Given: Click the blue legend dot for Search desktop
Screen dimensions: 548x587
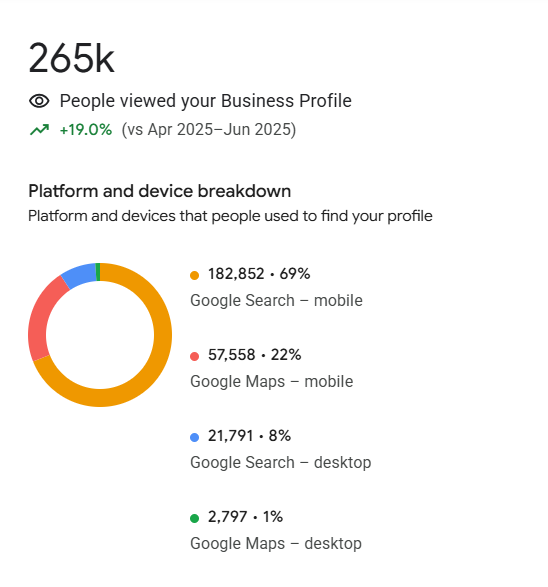Looking at the screenshot, I should [x=194, y=437].
